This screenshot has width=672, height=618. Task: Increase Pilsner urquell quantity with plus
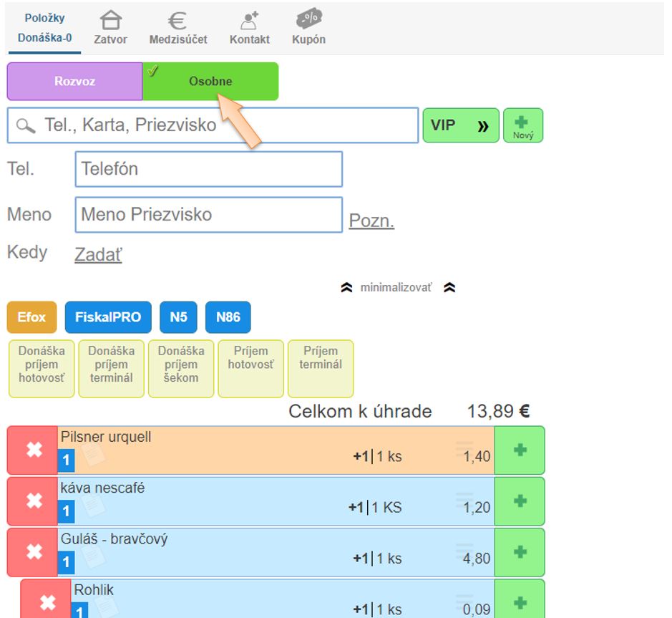tap(520, 450)
